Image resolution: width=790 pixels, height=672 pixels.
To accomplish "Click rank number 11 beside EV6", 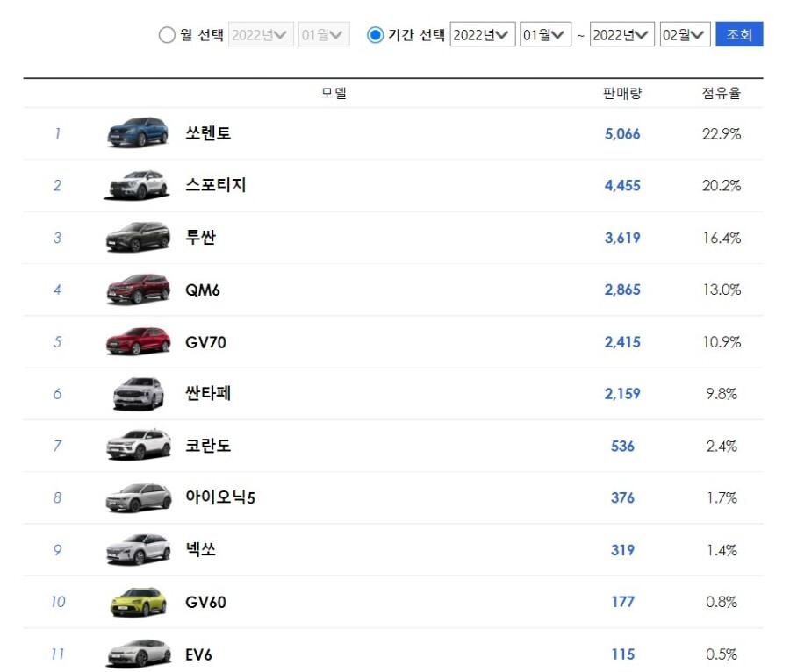I will [x=57, y=654].
